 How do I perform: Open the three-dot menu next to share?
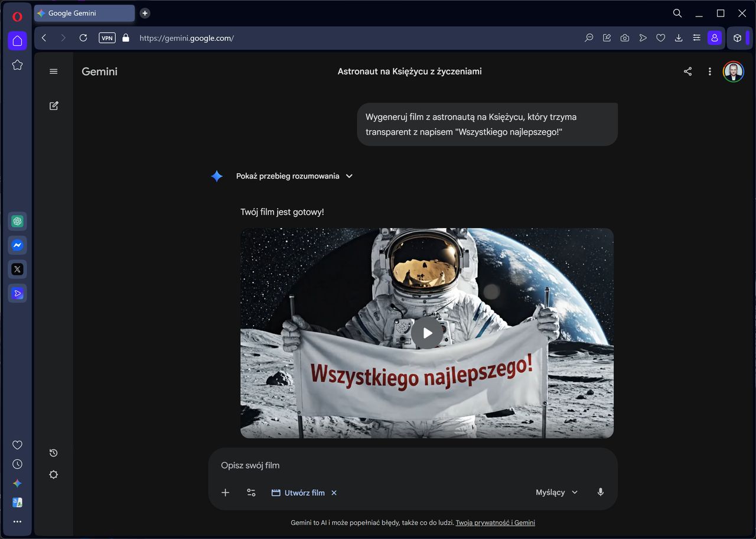click(x=709, y=71)
